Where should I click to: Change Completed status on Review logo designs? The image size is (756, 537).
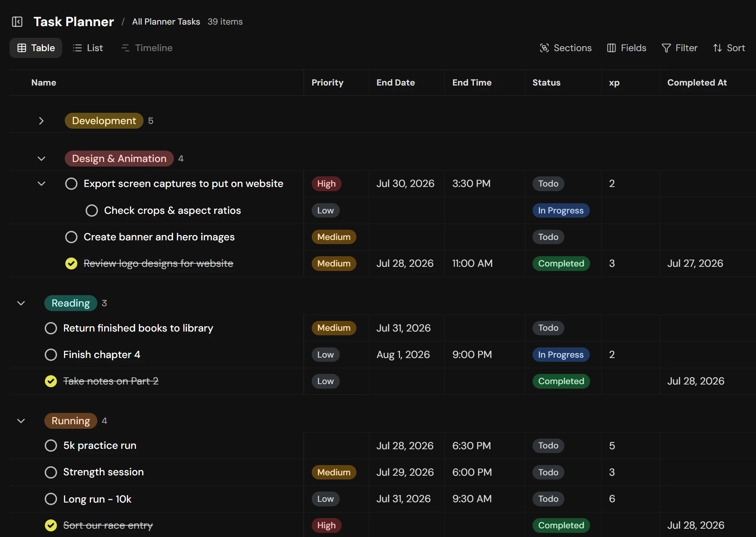[561, 263]
